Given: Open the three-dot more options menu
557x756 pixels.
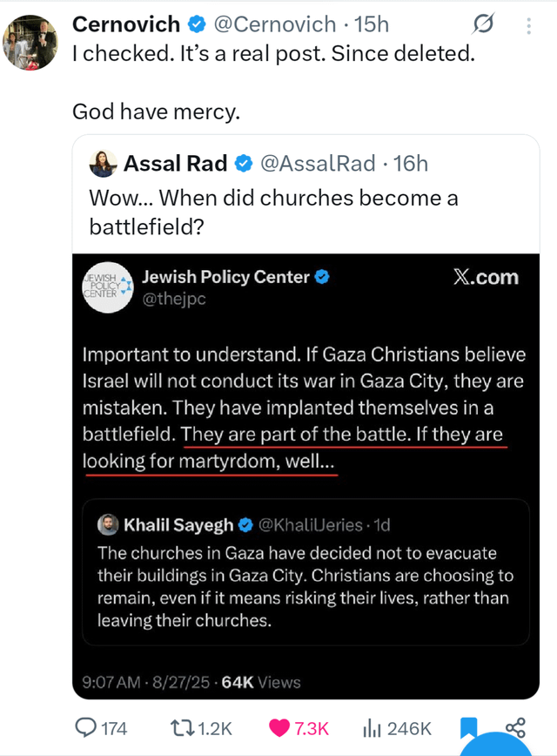Looking at the screenshot, I should pos(529,26).
